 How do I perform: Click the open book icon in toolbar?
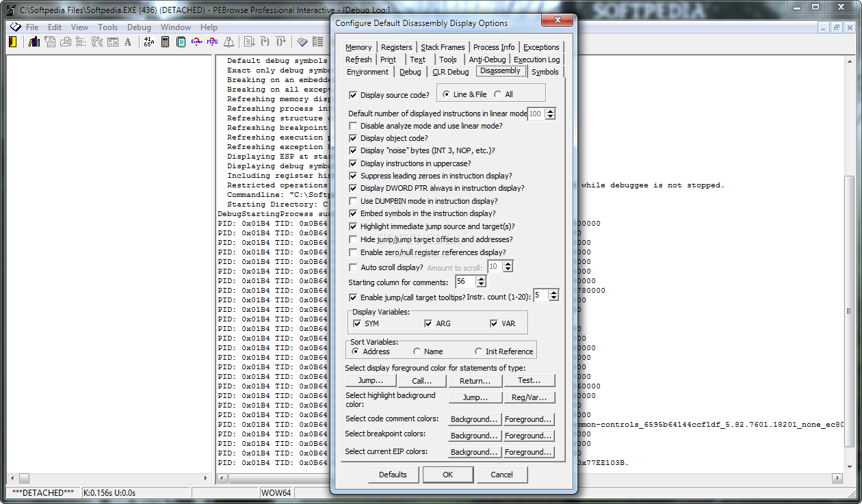(302, 42)
